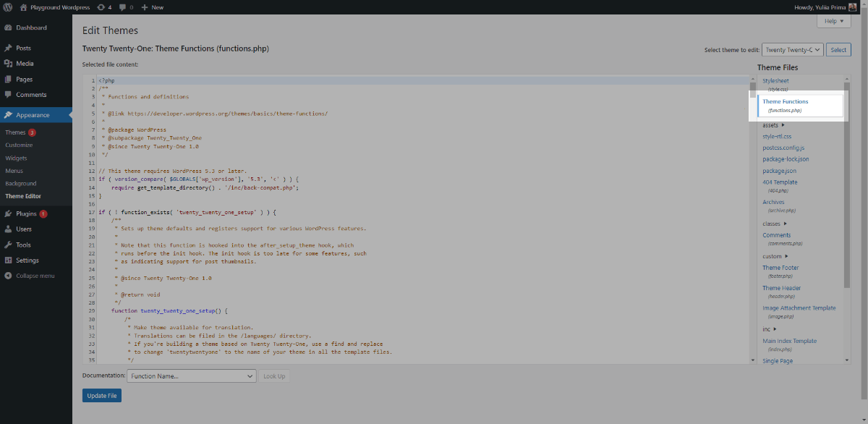
Task: Open Plugins menu in sidebar
Action: (26, 213)
